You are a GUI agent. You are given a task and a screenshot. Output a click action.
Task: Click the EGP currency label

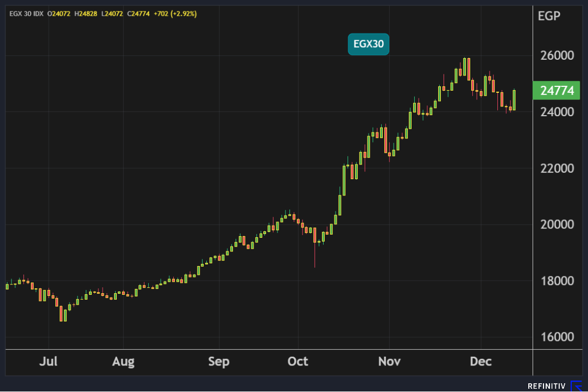click(548, 16)
